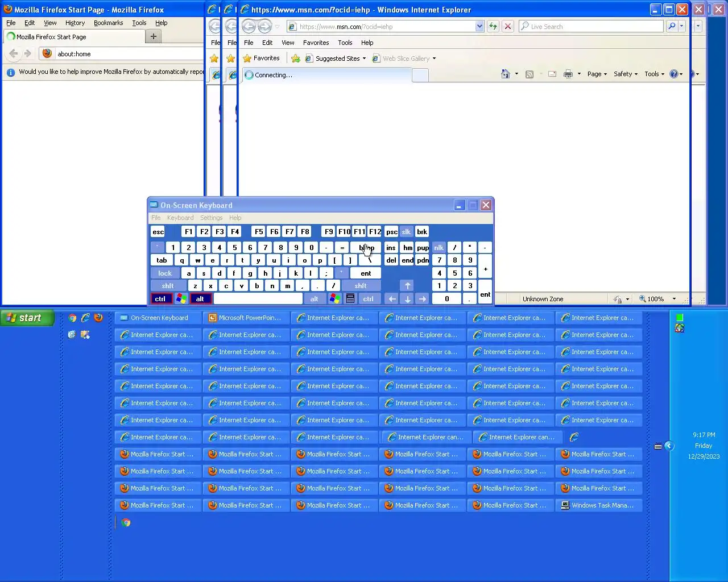728x582 pixels.
Task: Toggle the caps lock key on On-Screen Keyboard
Action: [165, 273]
